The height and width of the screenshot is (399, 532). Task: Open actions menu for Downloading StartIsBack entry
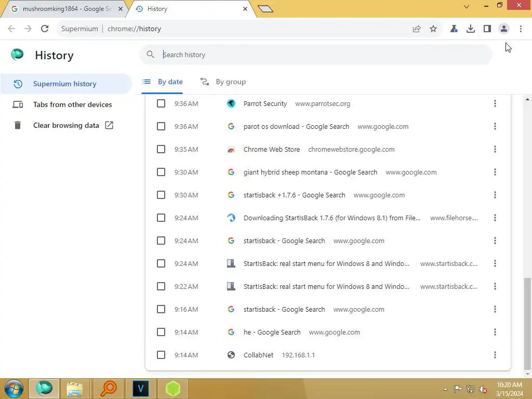click(495, 218)
